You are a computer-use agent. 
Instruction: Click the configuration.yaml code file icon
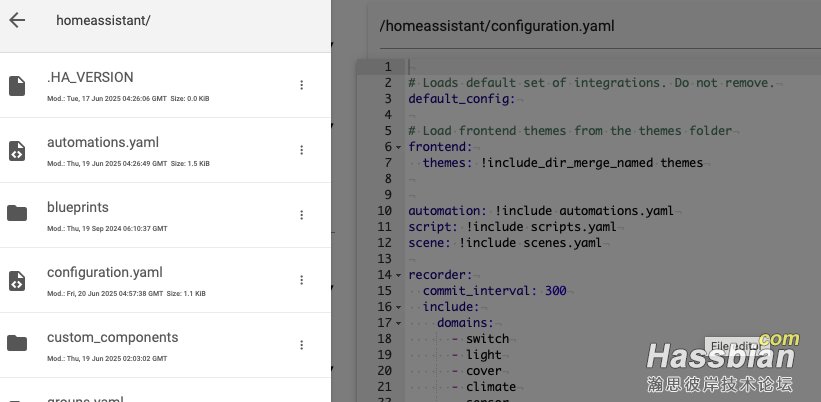coord(17,281)
